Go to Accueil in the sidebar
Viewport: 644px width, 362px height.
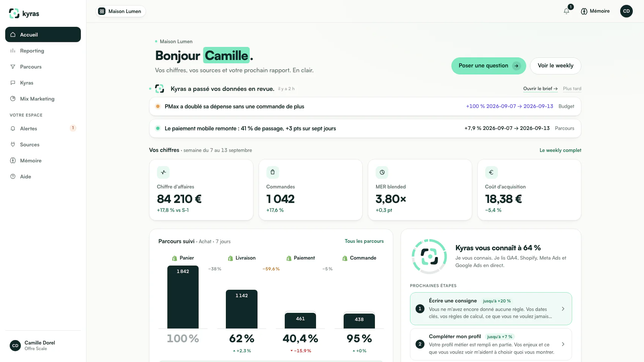pos(43,35)
